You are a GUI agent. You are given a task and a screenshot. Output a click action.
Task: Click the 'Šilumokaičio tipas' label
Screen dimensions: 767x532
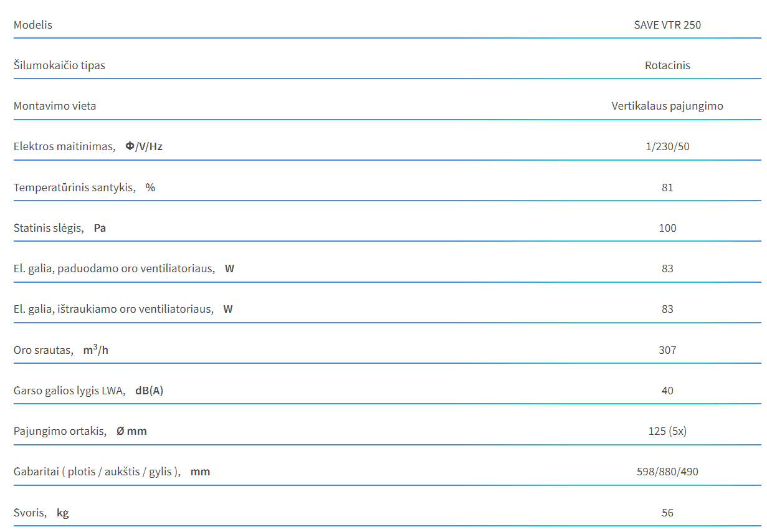point(59,65)
